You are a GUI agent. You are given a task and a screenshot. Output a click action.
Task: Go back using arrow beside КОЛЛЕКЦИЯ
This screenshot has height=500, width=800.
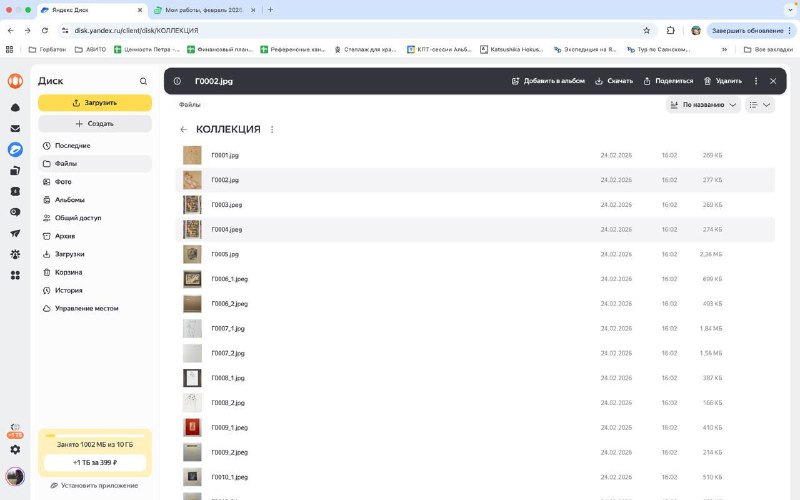coord(183,129)
